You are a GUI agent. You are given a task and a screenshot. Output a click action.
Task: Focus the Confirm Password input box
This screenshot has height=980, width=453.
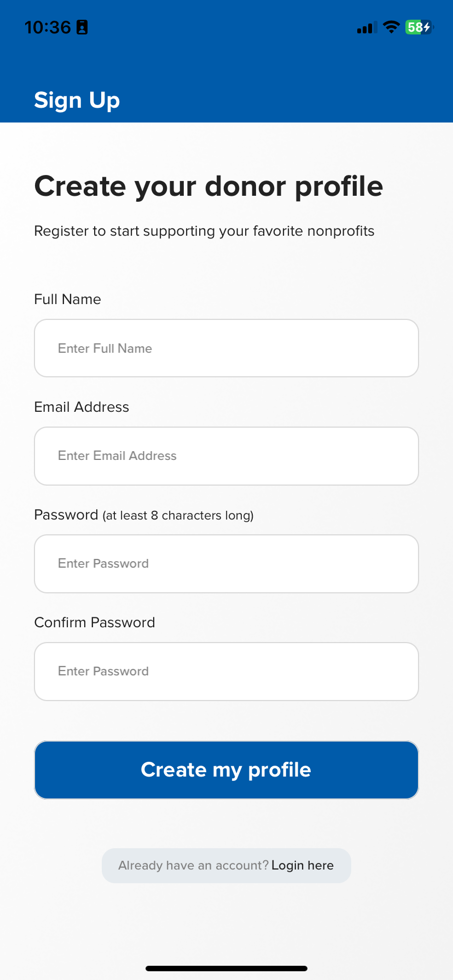[226, 672]
